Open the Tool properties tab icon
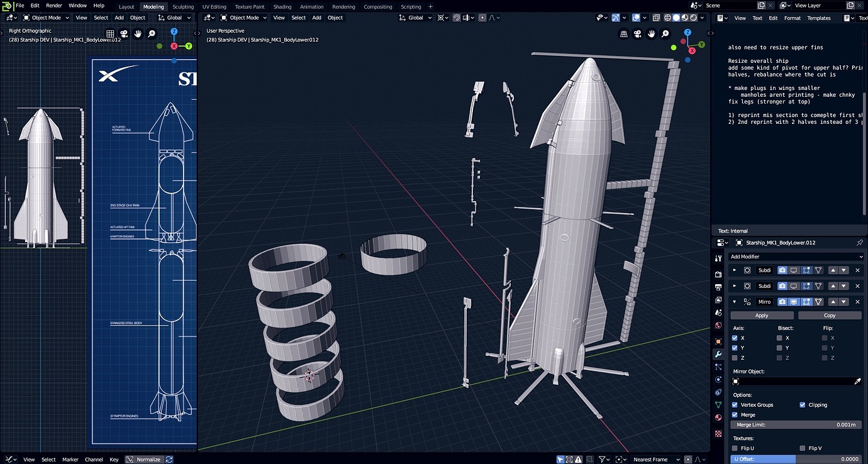 click(718, 258)
